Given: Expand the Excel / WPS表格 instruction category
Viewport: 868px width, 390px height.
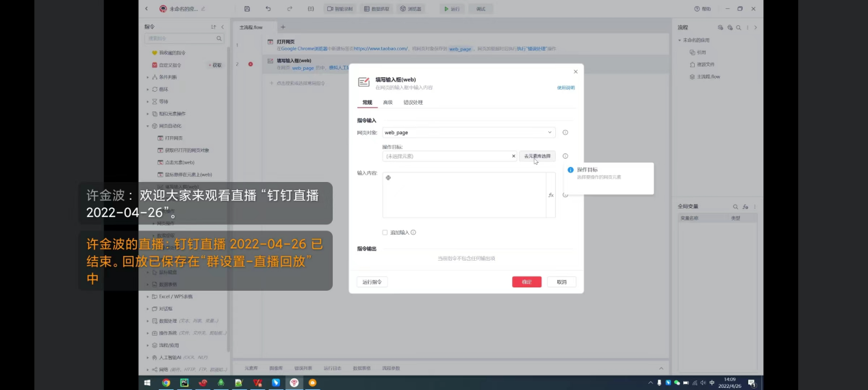Looking at the screenshot, I should pyautogui.click(x=175, y=297).
